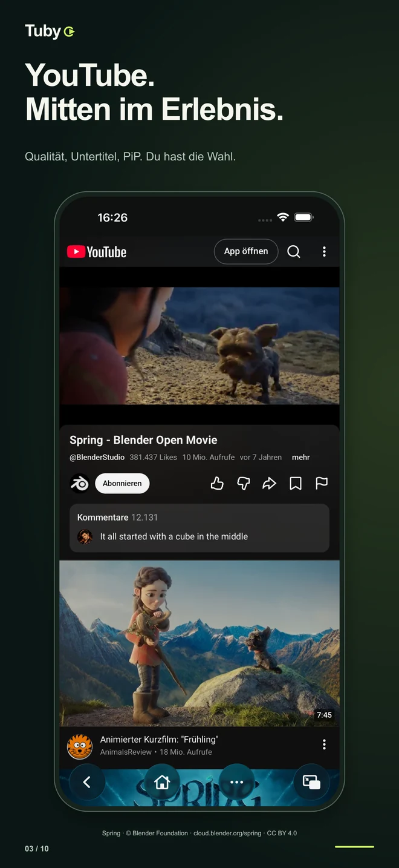Save video with bookmark icon
The image size is (399, 868).
pyautogui.click(x=296, y=483)
